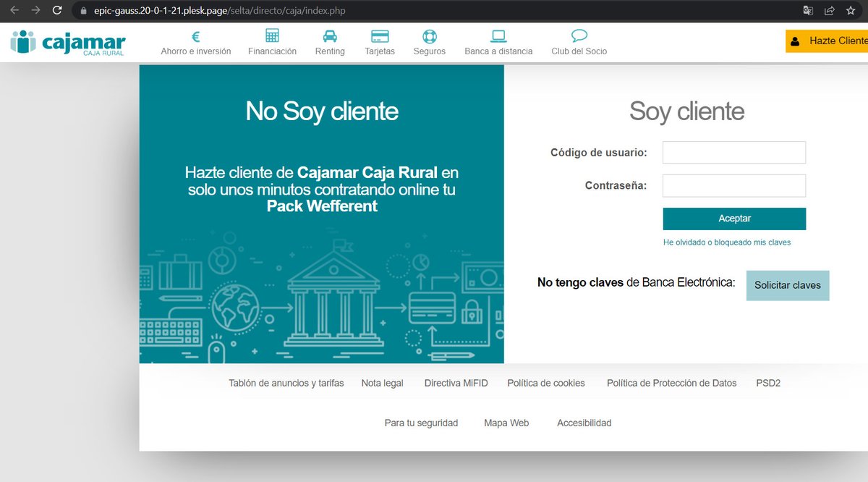Image resolution: width=868 pixels, height=482 pixels.
Task: Click the padlock icon in address bar
Action: (82, 12)
